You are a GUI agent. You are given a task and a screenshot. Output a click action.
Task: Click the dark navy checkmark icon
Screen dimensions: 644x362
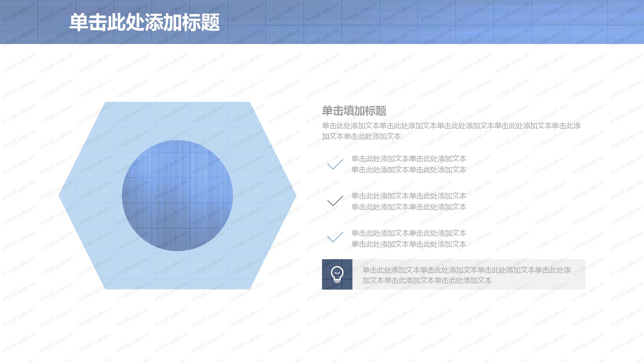[335, 201]
